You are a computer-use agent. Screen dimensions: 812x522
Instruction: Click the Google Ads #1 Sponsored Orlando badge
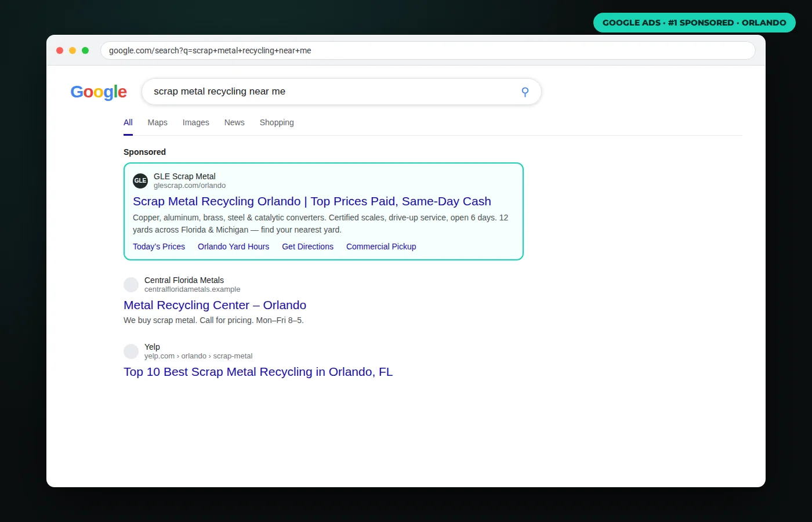click(694, 23)
